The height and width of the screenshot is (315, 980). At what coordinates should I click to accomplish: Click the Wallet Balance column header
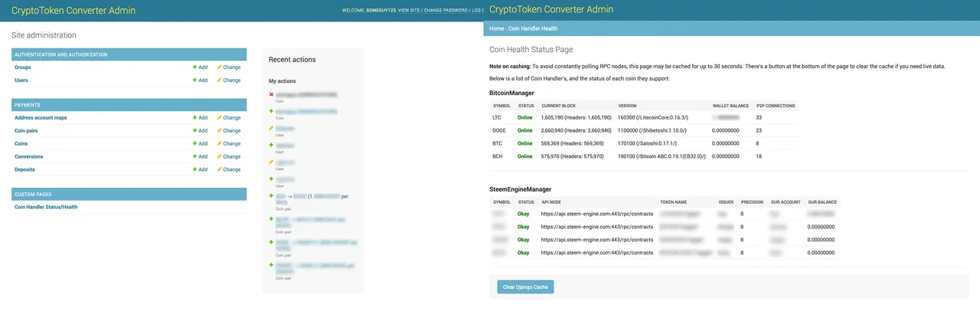[730, 105]
